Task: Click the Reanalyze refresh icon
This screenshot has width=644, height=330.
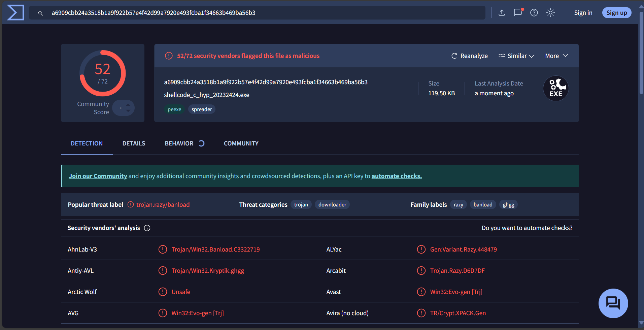Action: 454,56
